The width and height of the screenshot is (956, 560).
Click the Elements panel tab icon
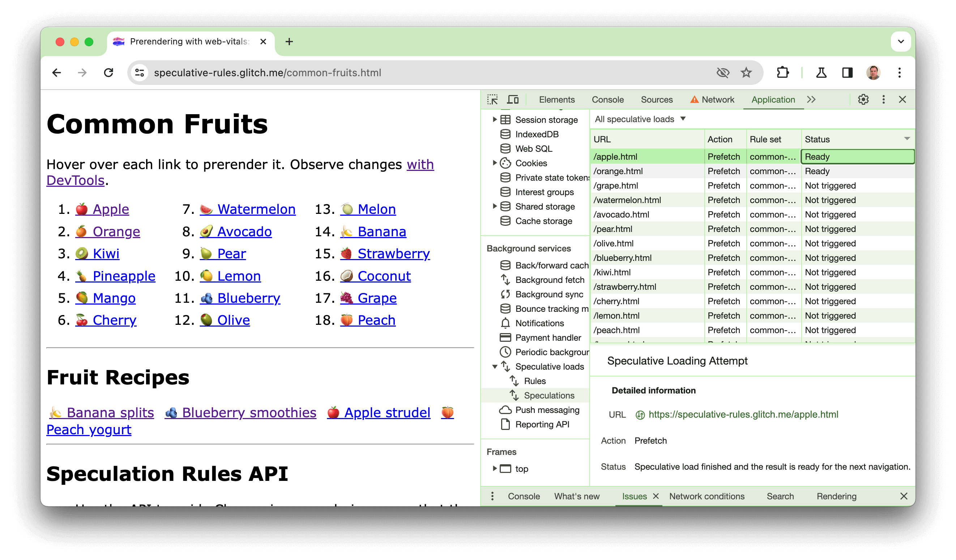(x=558, y=99)
